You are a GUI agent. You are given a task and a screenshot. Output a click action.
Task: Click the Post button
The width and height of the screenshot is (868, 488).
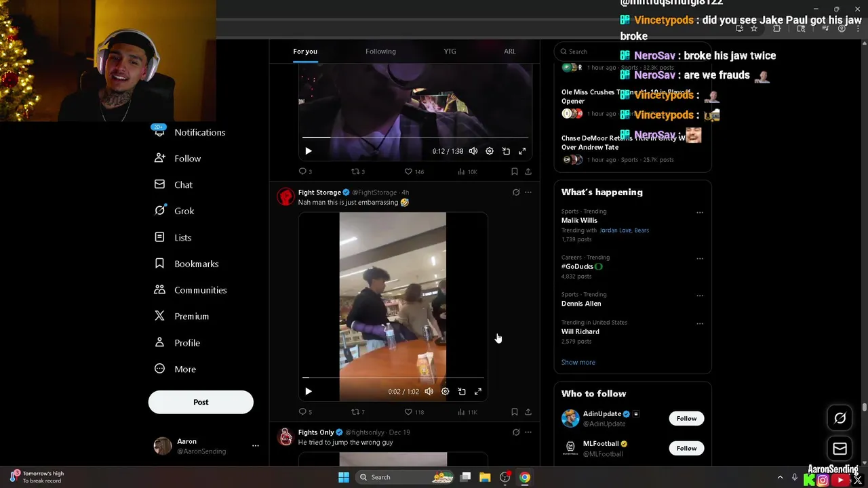201,402
